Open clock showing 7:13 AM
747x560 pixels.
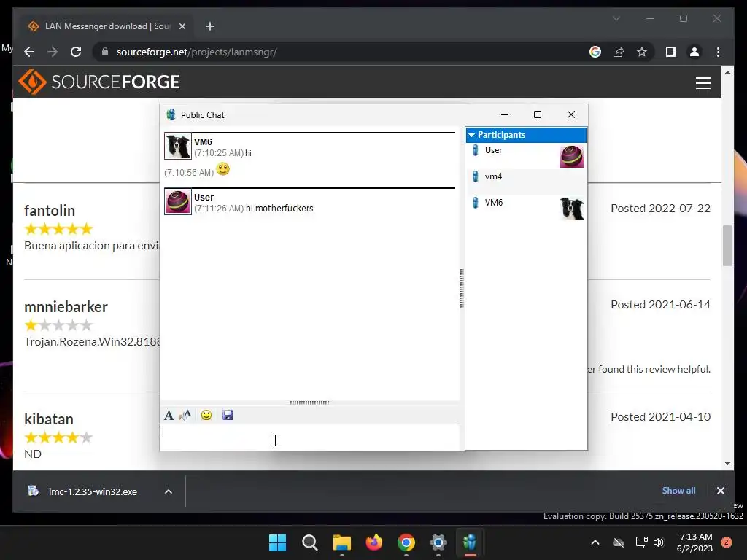click(694, 542)
